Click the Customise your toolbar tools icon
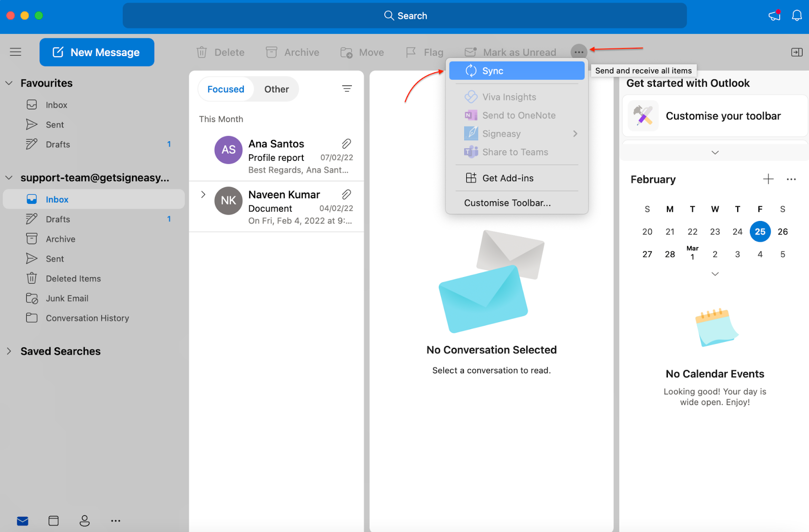809x532 pixels. click(643, 116)
